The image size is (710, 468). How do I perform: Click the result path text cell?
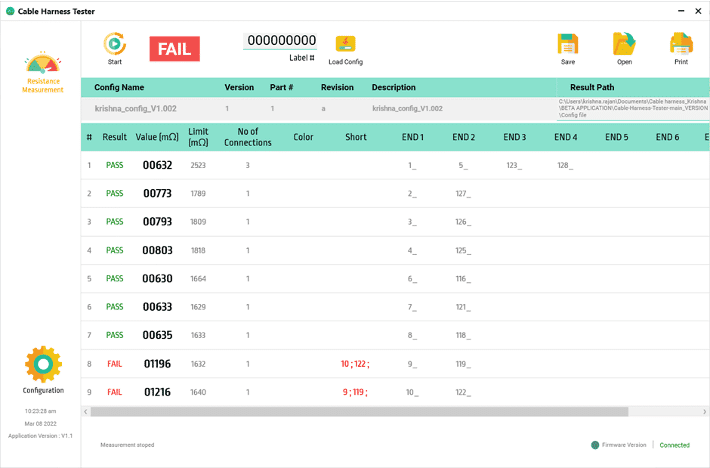click(x=633, y=109)
